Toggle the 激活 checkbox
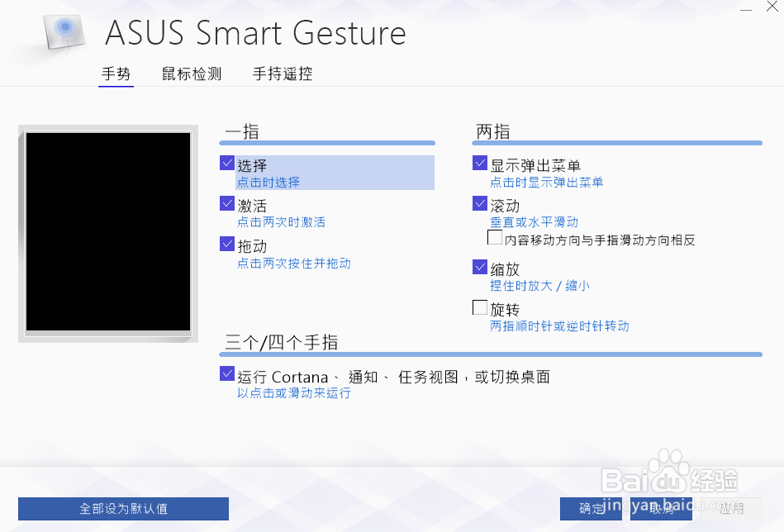The height and width of the screenshot is (532, 784). click(227, 203)
